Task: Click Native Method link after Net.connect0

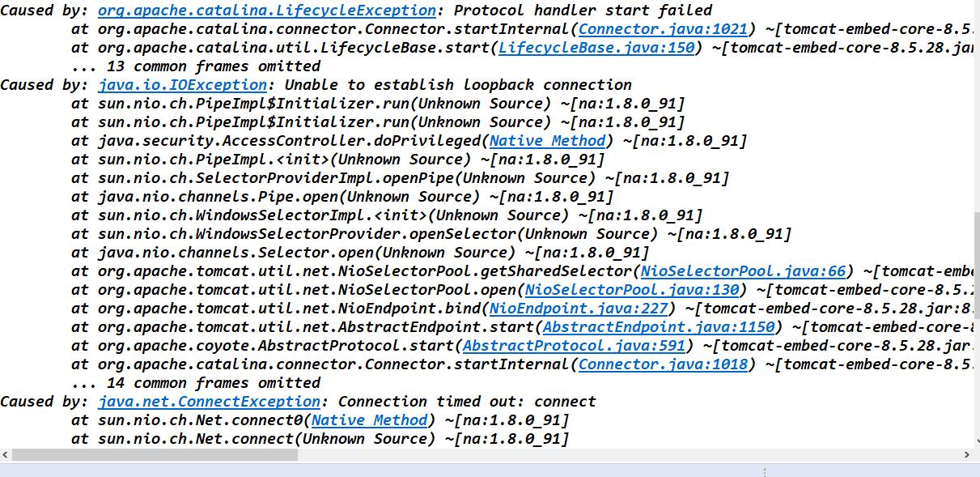Action: pyautogui.click(x=369, y=420)
